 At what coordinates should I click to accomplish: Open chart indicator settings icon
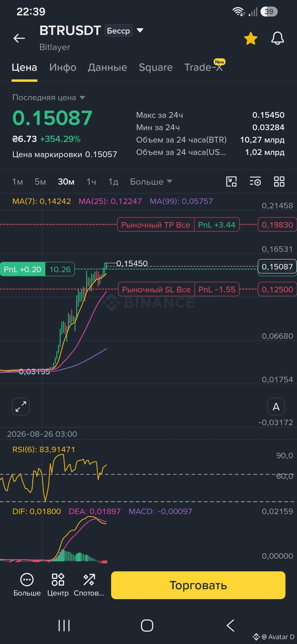(255, 182)
